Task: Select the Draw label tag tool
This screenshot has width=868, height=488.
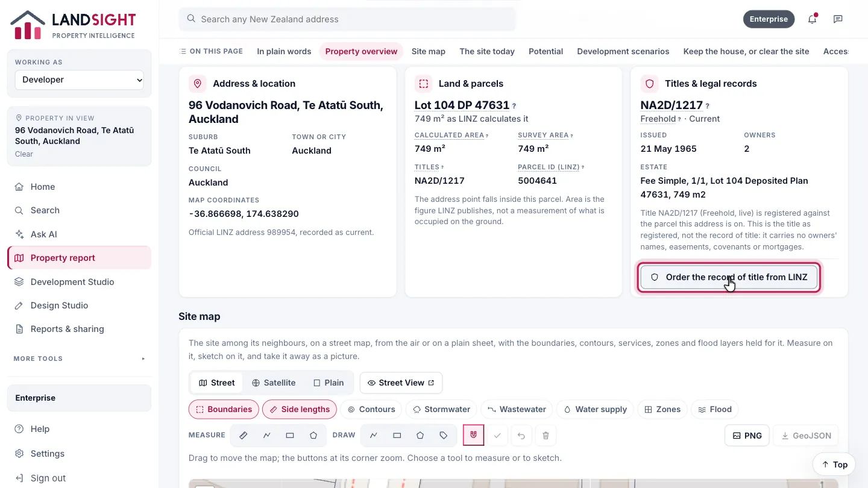Action: pos(444,436)
